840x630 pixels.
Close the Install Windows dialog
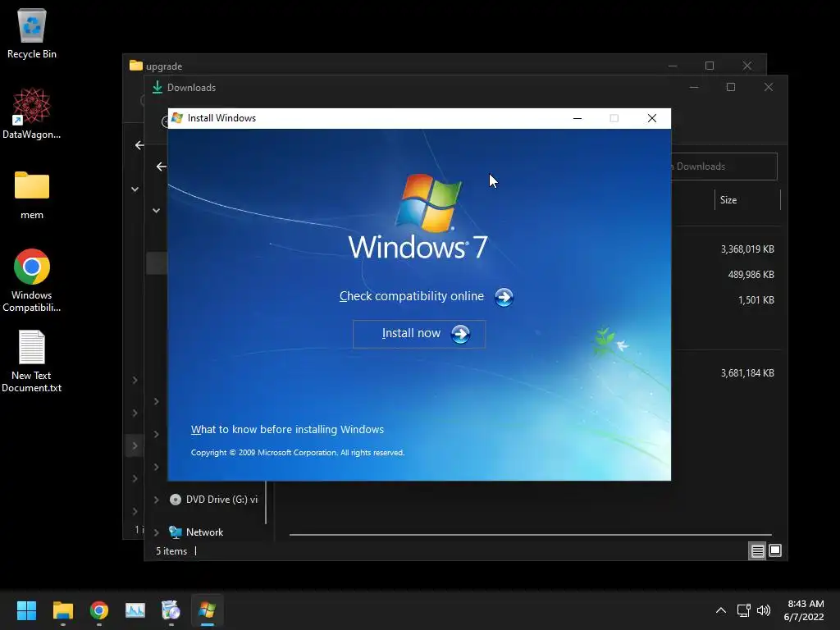coord(652,118)
